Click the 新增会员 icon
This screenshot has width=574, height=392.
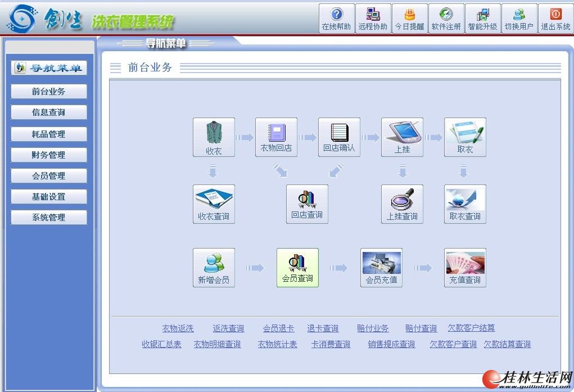pyautogui.click(x=214, y=267)
